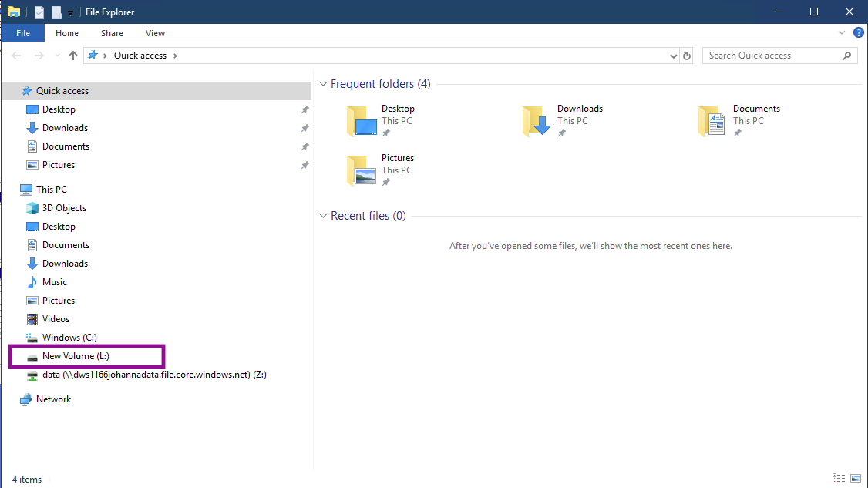Collapse the Recent files group

point(323,216)
